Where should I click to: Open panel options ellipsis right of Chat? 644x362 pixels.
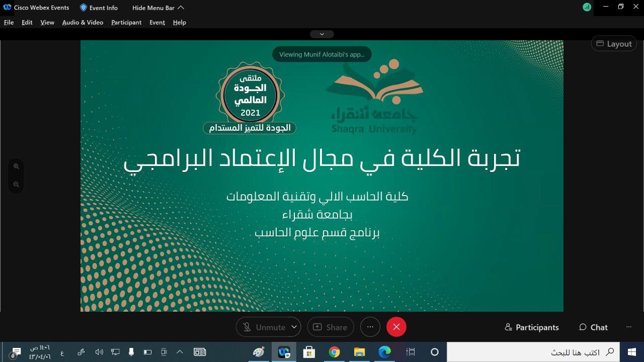[628, 327]
